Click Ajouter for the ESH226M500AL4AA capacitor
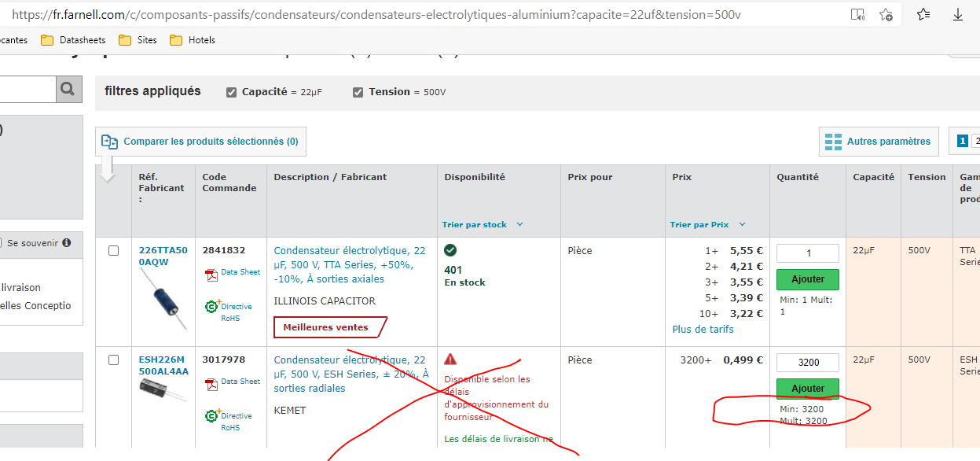This screenshot has height=461, width=980. coord(808,389)
